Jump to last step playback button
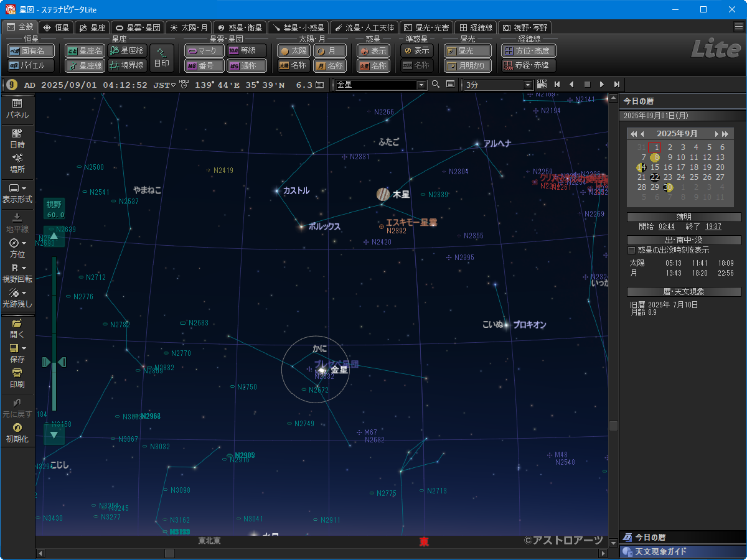 pyautogui.click(x=616, y=85)
